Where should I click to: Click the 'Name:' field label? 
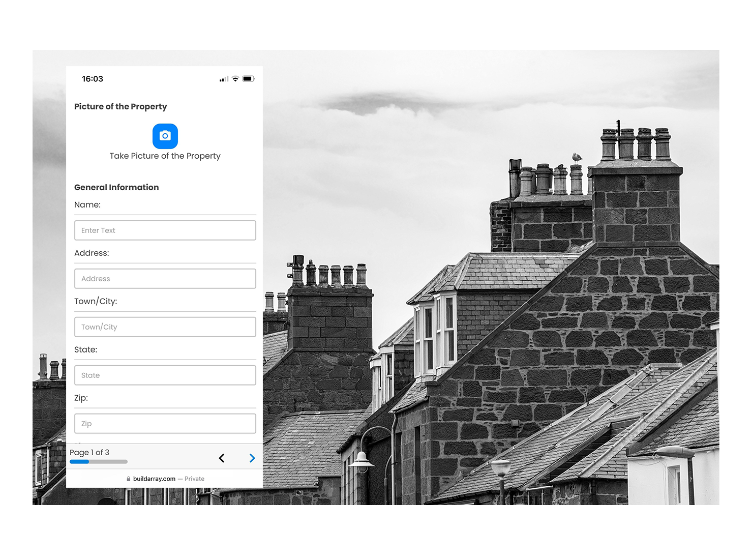(x=87, y=204)
